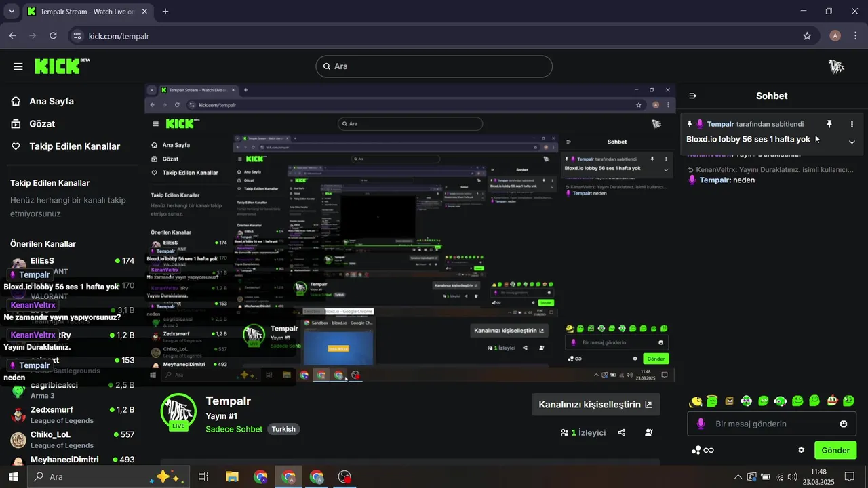
Task: Select the green headphones purple-eyed emote
Action: pos(746,401)
